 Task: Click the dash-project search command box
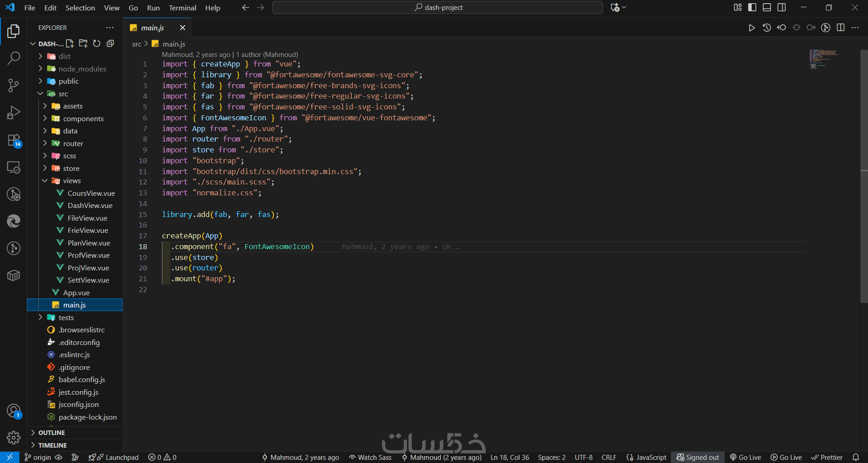pos(438,7)
